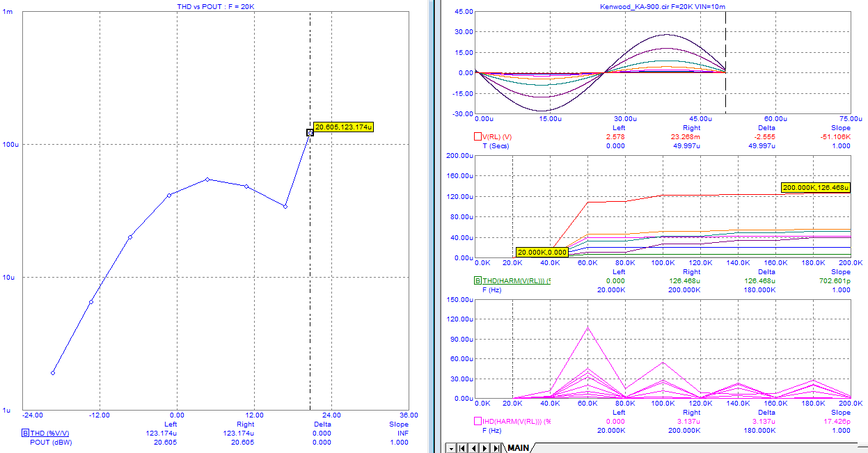The width and height of the screenshot is (868, 453).
Task: Click the green THD(HARM(V(RL))) trace selector box
Action: [x=478, y=281]
